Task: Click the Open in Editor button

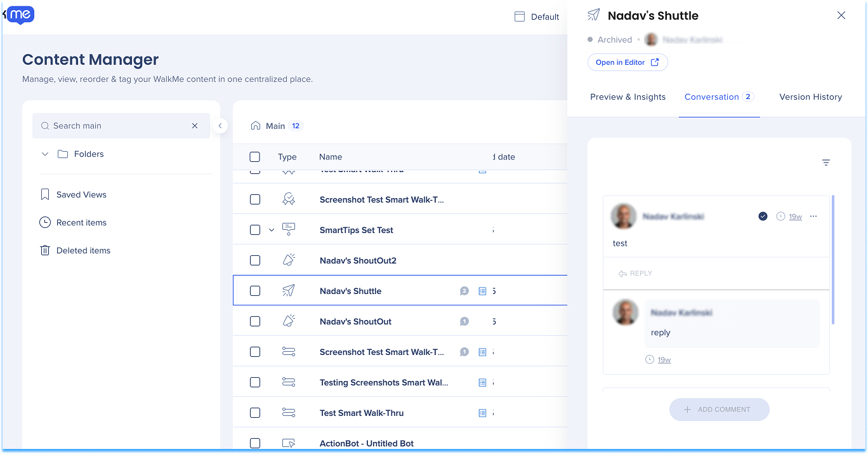Action: pos(627,62)
